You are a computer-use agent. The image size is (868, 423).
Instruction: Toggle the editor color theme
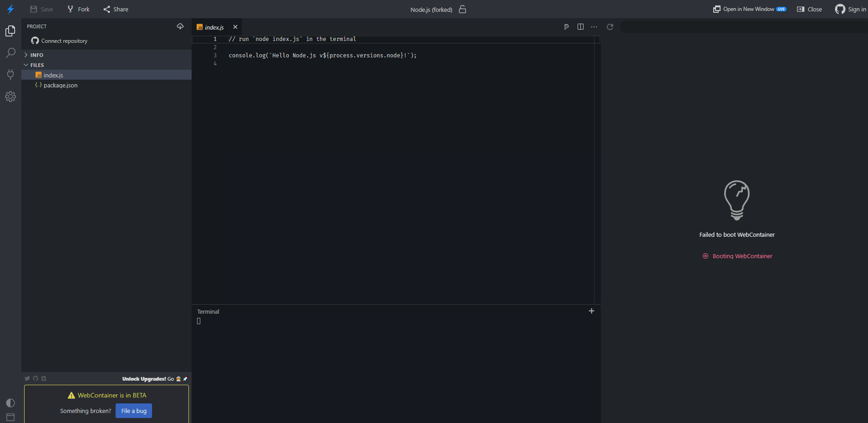coord(10,403)
